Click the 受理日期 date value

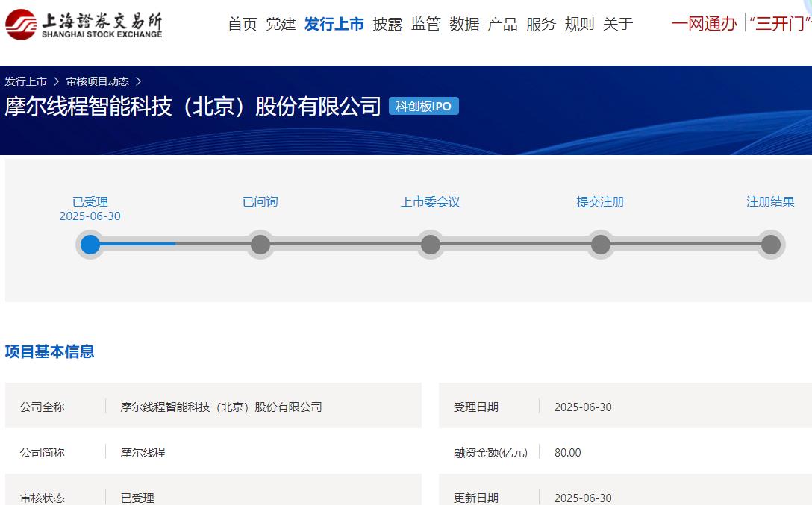click(x=583, y=407)
